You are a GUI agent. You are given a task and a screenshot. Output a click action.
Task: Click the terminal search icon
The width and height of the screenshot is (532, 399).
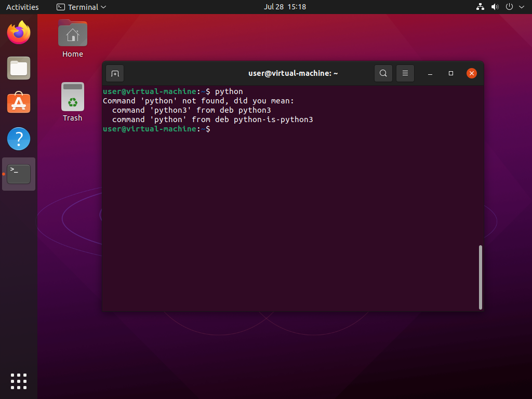point(383,73)
